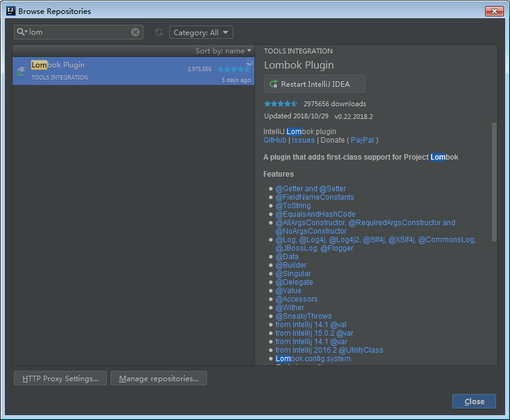
Task: Click the @SneakyThrows link
Action: pos(304,316)
